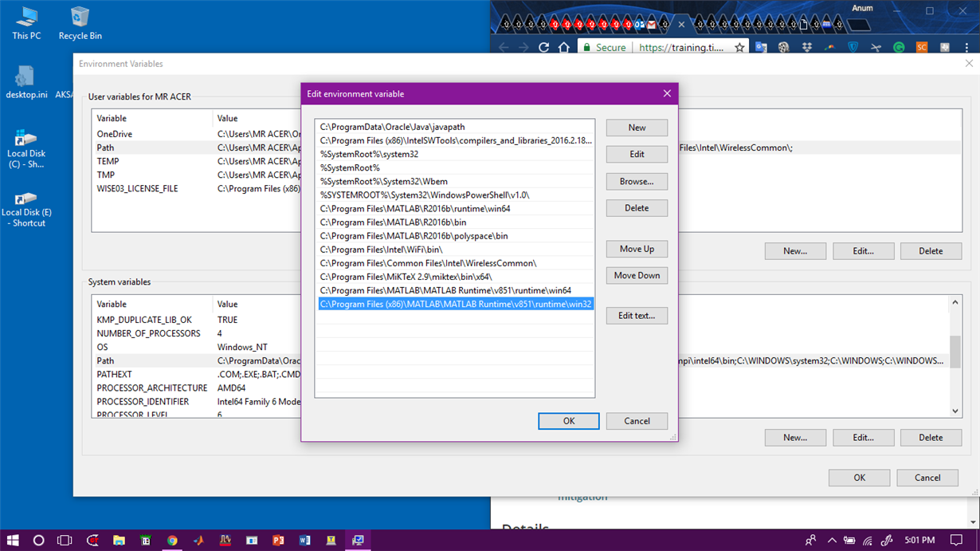Viewport: 980px width, 551px height.
Task: Cancel the Edit environment variable dialog
Action: (637, 421)
